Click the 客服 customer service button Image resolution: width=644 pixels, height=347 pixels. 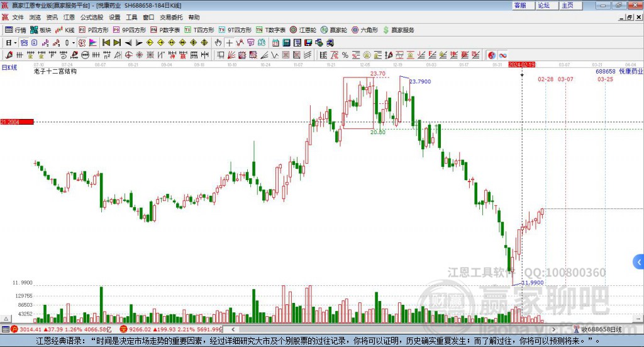coord(523,5)
